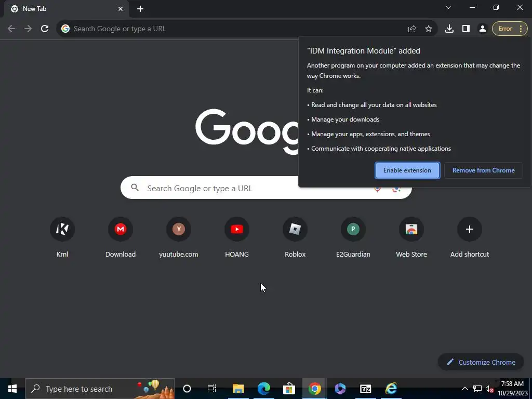Bookmark this tab with star icon
This screenshot has height=399, width=532.
[429, 29]
